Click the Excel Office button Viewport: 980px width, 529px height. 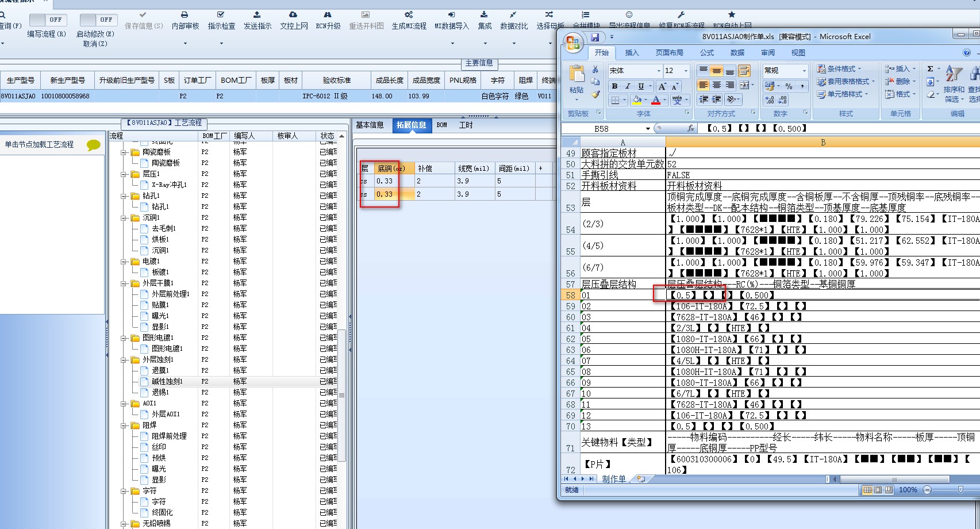pos(573,43)
